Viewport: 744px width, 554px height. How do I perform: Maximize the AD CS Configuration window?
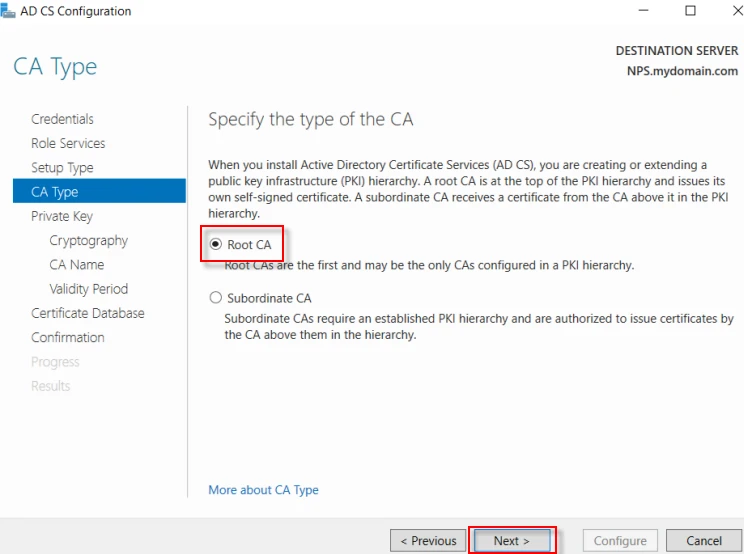point(690,11)
